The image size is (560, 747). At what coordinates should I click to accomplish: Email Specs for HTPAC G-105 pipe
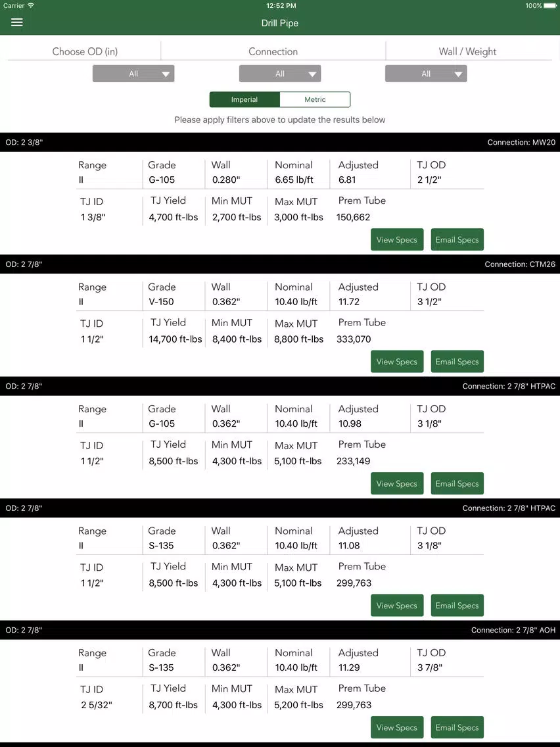[457, 483]
